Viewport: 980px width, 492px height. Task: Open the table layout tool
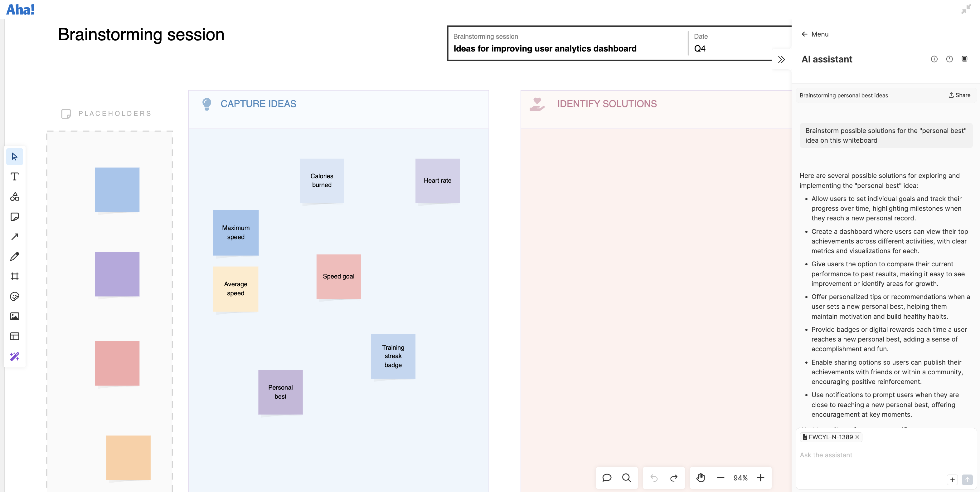[x=14, y=336]
